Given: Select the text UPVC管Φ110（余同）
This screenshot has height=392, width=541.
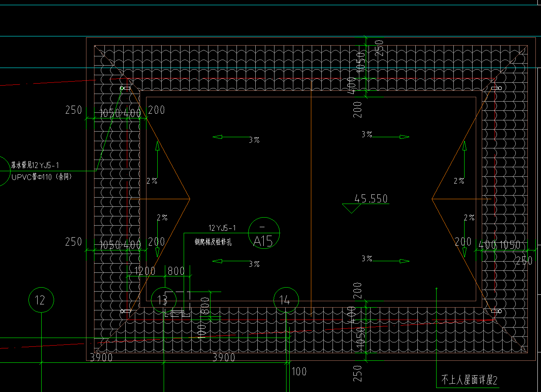Looking at the screenshot, I should (42, 177).
